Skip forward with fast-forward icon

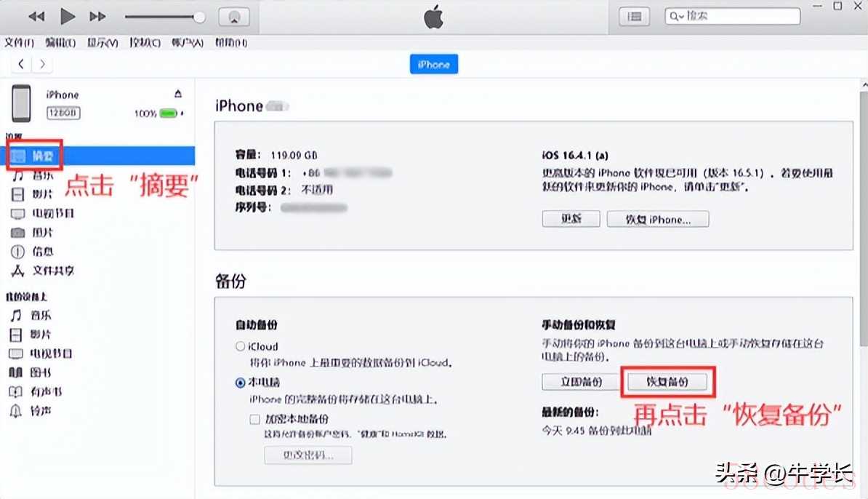tap(97, 17)
